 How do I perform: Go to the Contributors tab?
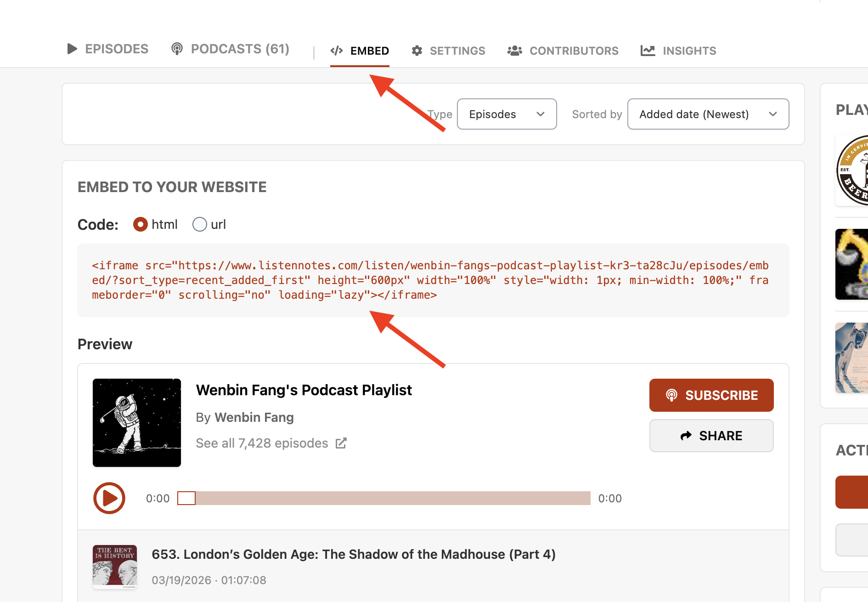point(563,51)
